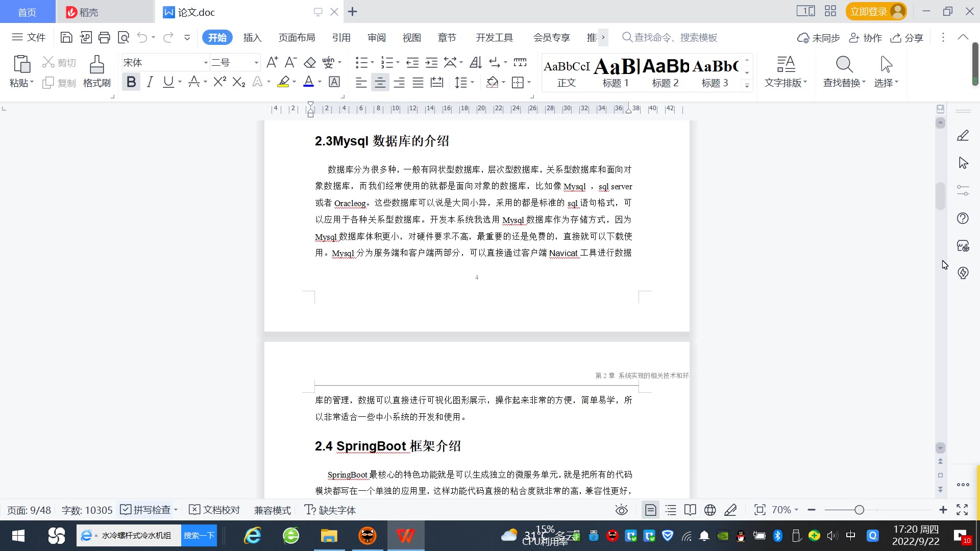Select justify text alignment icon
This screenshot has height=551, width=980.
(x=418, y=82)
